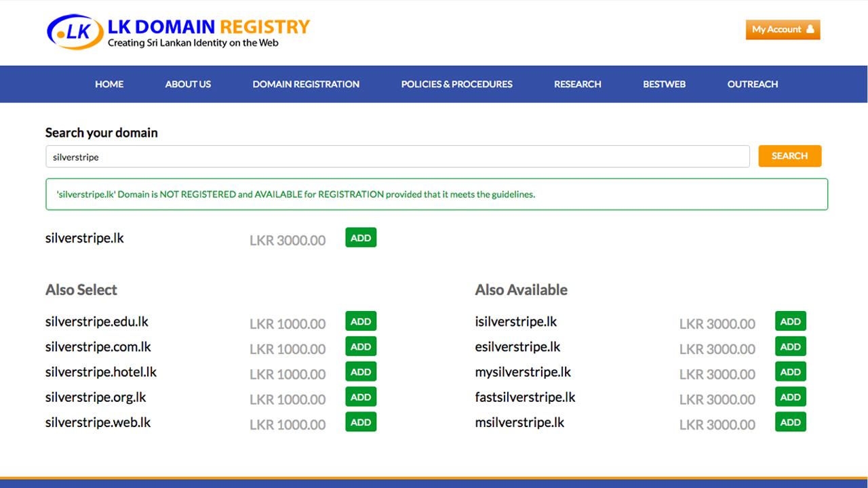The height and width of the screenshot is (488, 868).
Task: Add silverstripe.org.lk domain
Action: (361, 397)
